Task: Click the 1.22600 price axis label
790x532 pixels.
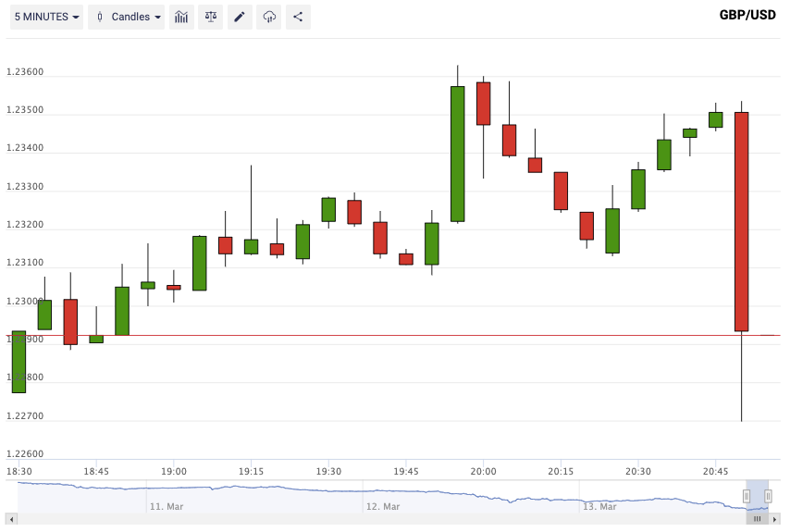Action: coord(25,454)
